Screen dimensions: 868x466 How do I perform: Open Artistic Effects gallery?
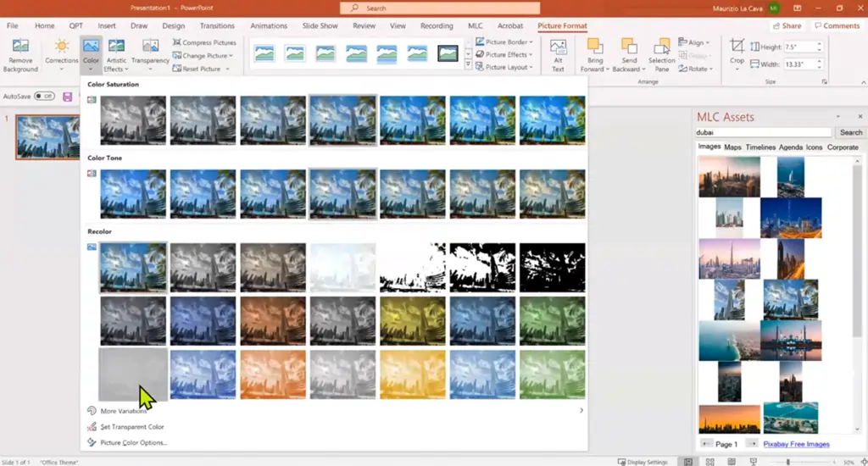[116, 55]
